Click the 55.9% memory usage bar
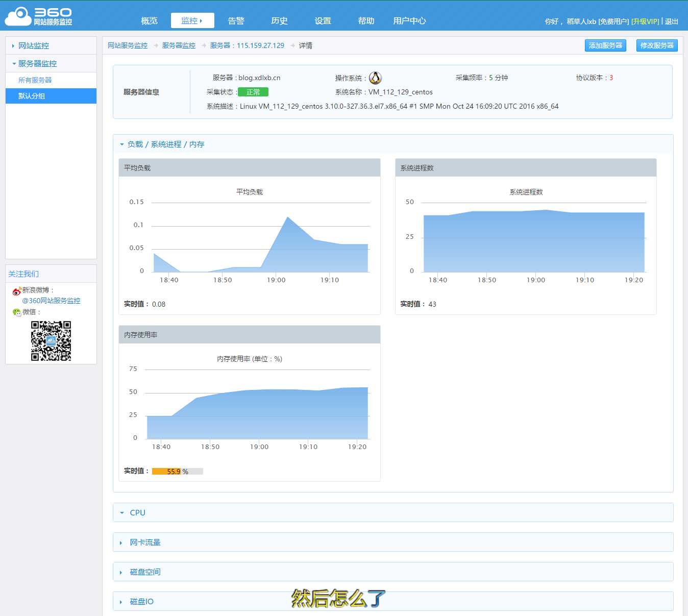The image size is (688, 616). (x=178, y=471)
